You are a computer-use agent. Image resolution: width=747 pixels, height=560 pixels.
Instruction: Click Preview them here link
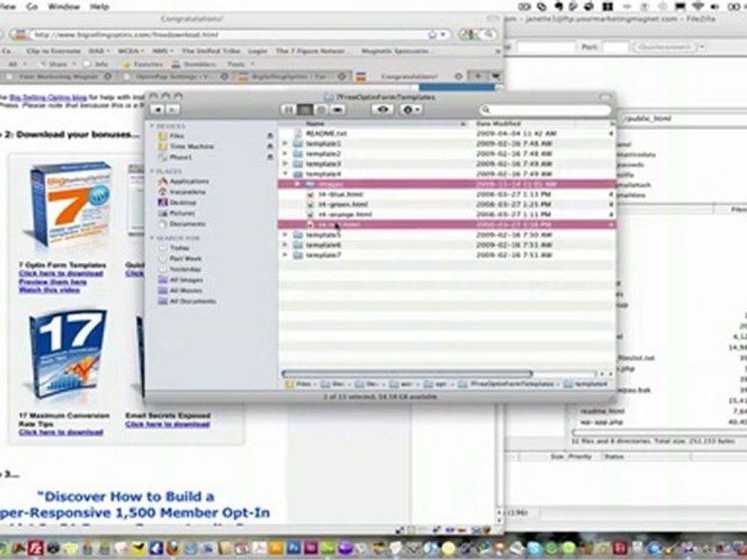coord(53,282)
